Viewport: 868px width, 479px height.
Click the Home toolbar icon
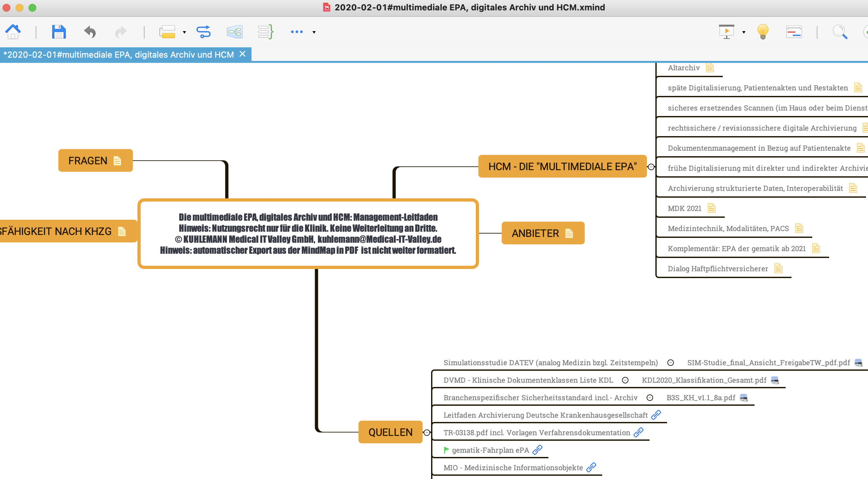(13, 32)
